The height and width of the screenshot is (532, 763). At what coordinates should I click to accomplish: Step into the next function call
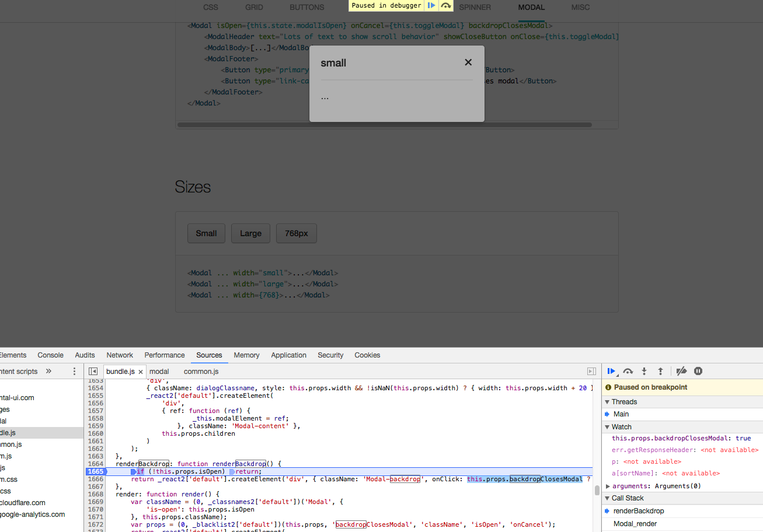click(x=644, y=371)
